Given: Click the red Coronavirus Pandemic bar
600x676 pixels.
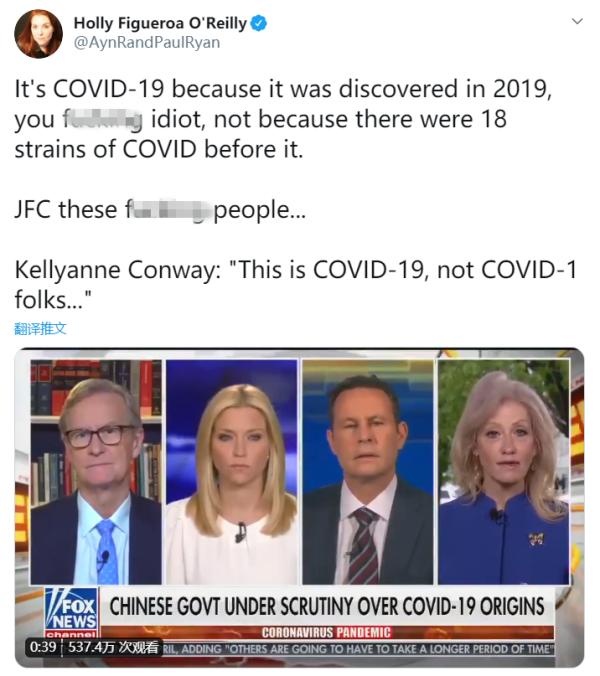Looking at the screenshot, I should click(326, 632).
